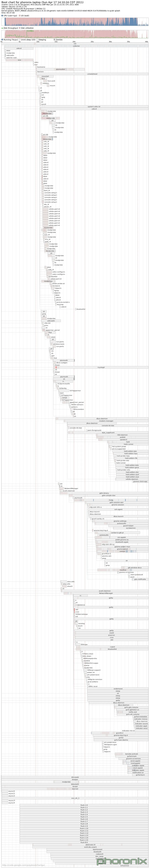Select the 'polkitd' process bar

[x=122, y=437]
